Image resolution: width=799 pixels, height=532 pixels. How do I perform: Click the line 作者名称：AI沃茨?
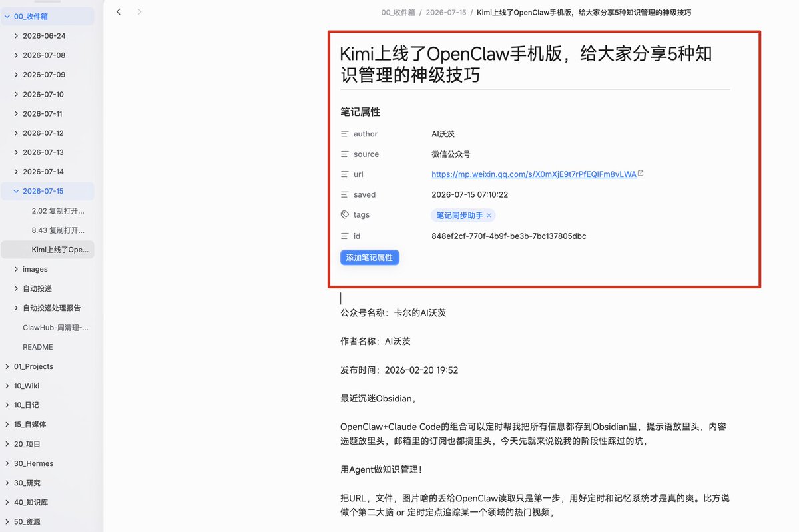[x=376, y=341]
